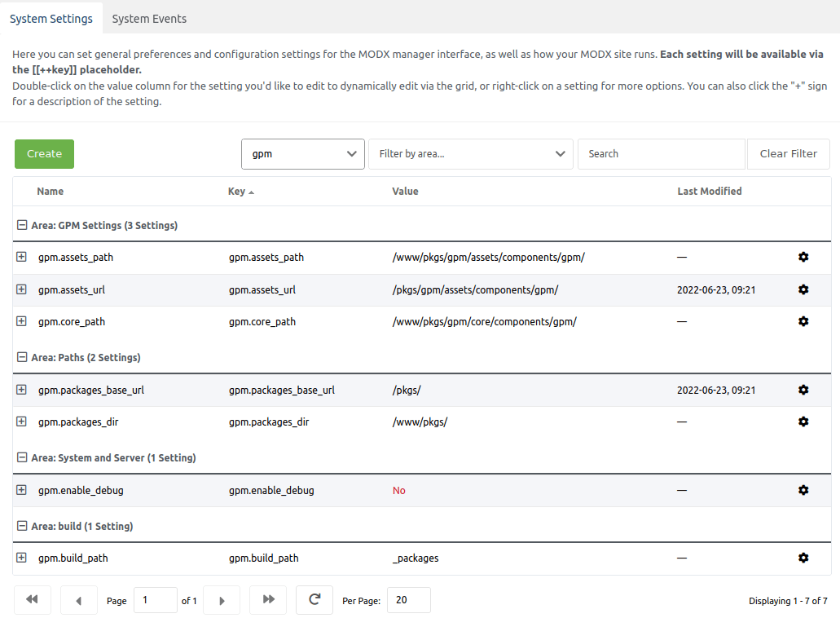
Task: Open the Filter by area dropdown
Action: (471, 153)
